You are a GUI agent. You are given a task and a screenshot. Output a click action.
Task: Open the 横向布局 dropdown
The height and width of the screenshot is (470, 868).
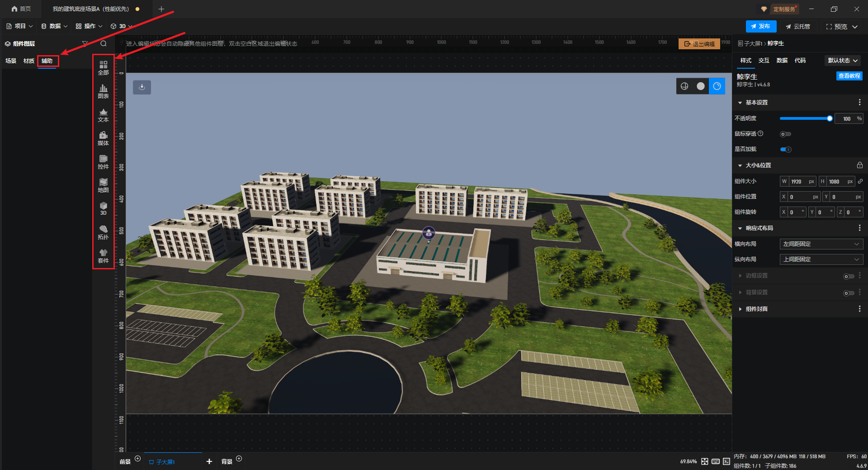point(821,244)
